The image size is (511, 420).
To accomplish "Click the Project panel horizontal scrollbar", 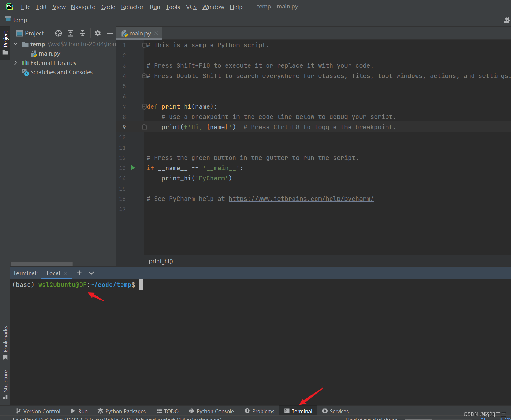I will [x=42, y=264].
